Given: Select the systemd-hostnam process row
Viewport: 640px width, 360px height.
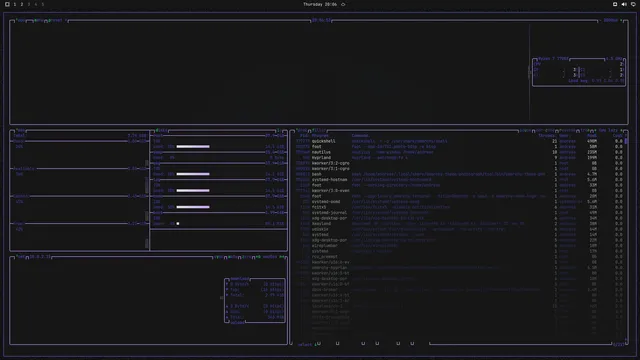Looking at the screenshot, I should pyautogui.click(x=459, y=180).
